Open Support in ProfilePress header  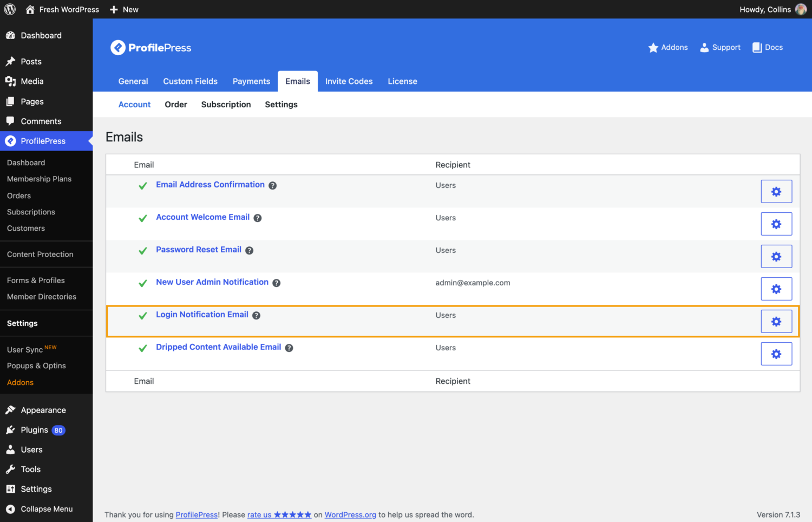720,47
